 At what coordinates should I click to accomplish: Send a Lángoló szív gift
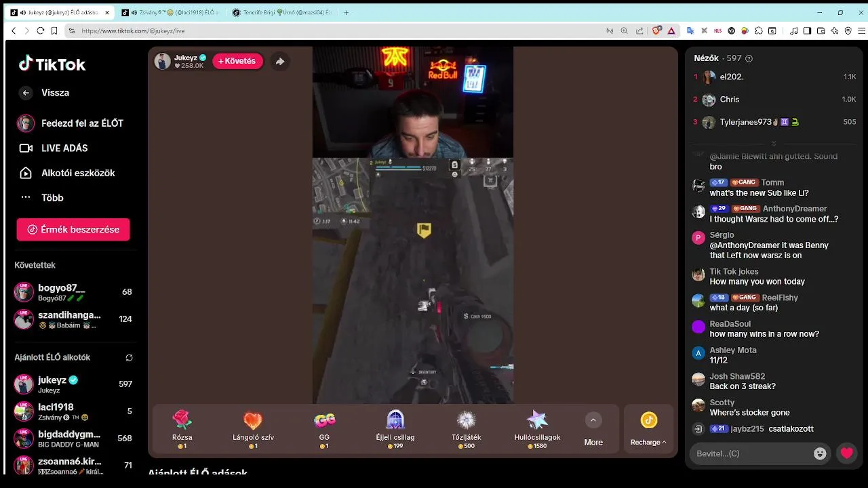253,429
